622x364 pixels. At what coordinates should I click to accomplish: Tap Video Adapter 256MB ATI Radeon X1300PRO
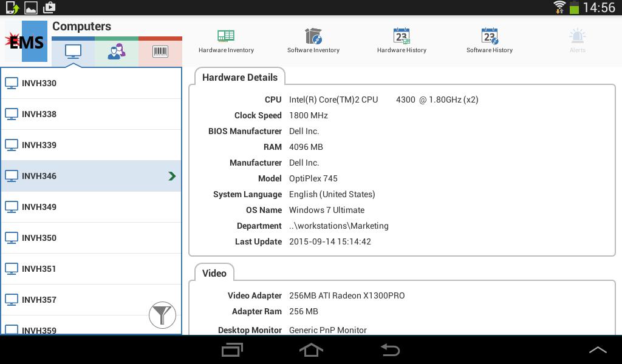[x=347, y=295]
